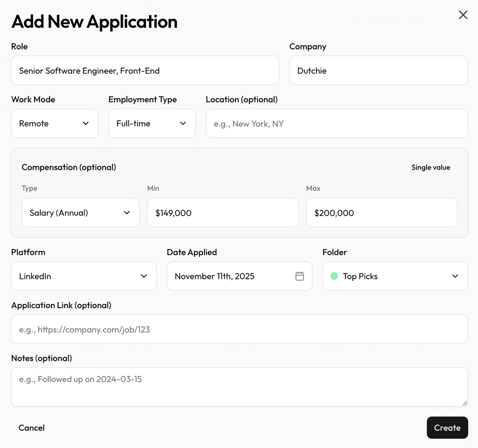The width and height of the screenshot is (478, 448).
Task: Click the Application Link field
Action: tap(239, 329)
